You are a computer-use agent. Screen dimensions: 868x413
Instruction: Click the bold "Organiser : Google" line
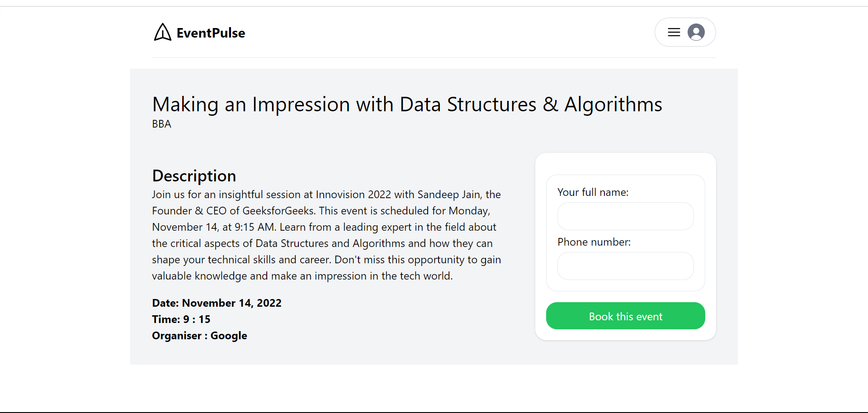(x=199, y=336)
